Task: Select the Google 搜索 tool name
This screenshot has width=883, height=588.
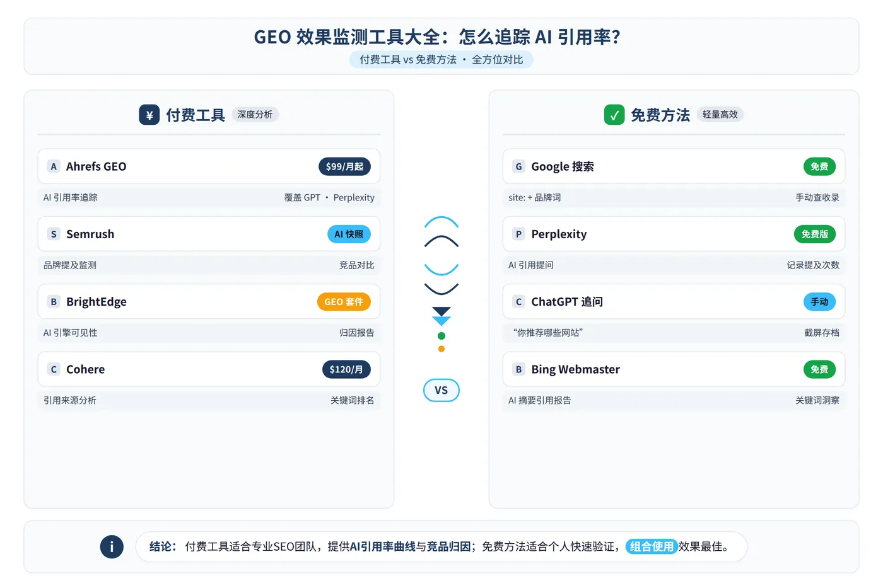Action: point(563,166)
